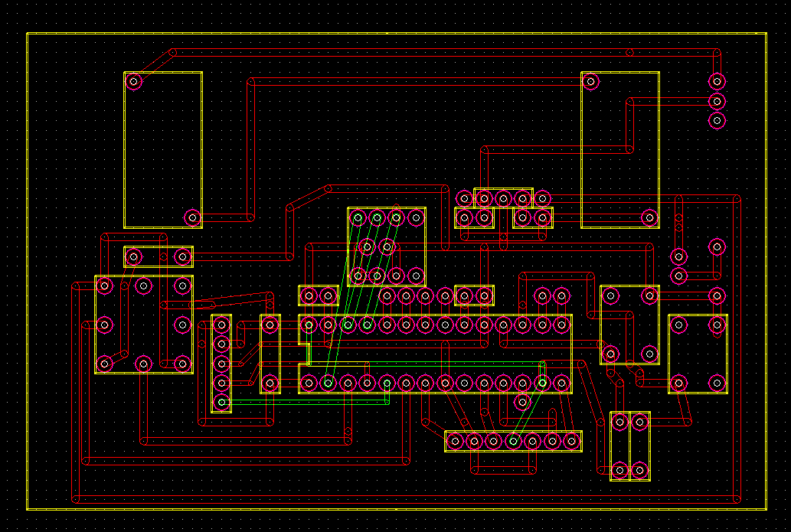This screenshot has width=791, height=532.
Task: Click middle pad of three-pad column at top right
Action: (x=717, y=101)
